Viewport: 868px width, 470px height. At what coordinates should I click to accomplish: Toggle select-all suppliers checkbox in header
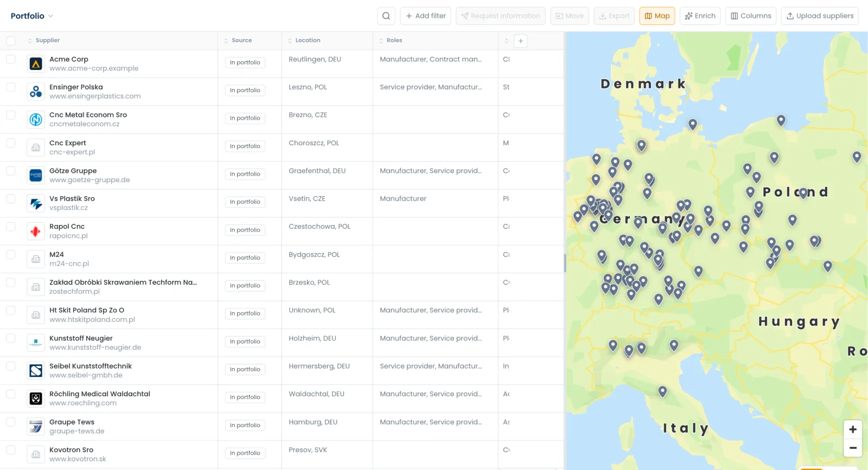tap(11, 41)
